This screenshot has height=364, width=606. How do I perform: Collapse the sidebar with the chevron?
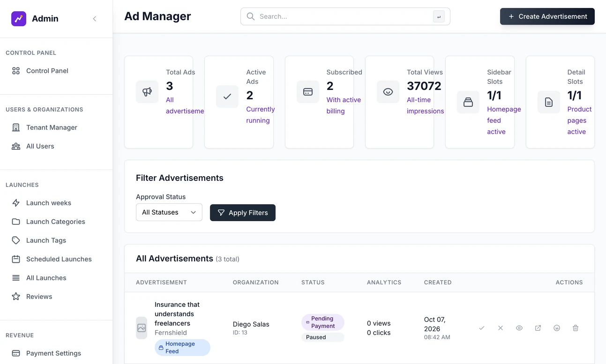point(95,19)
